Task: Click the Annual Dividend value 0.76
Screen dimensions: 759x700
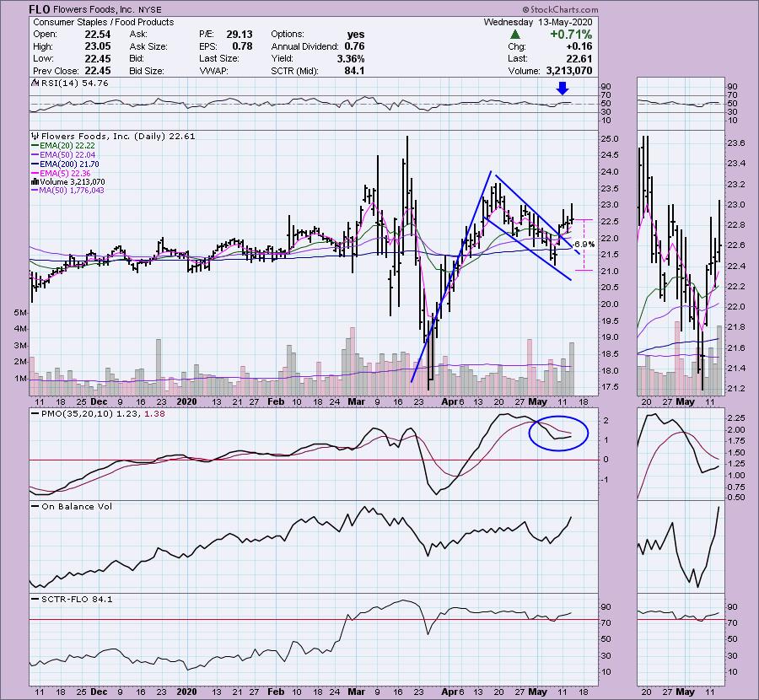Action: click(354, 46)
